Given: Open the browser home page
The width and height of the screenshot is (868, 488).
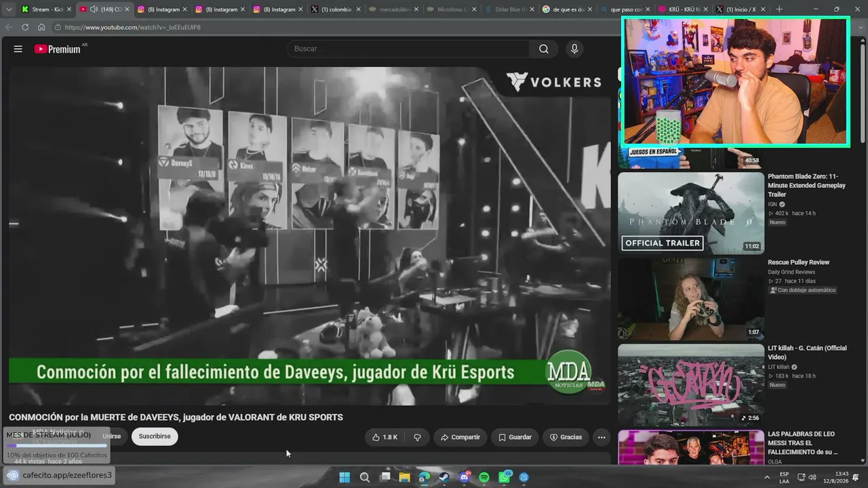Looking at the screenshot, I should tap(41, 27).
